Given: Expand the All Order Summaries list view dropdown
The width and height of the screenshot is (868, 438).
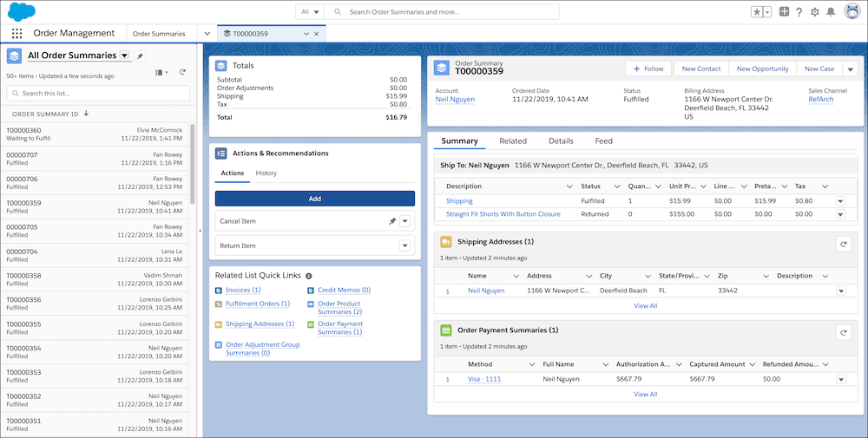Looking at the screenshot, I should point(125,56).
